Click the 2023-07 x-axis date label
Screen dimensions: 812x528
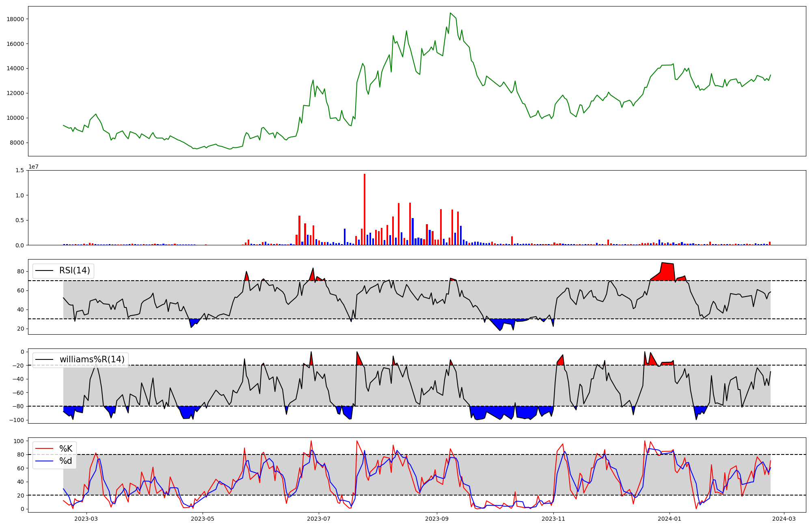tap(319, 519)
